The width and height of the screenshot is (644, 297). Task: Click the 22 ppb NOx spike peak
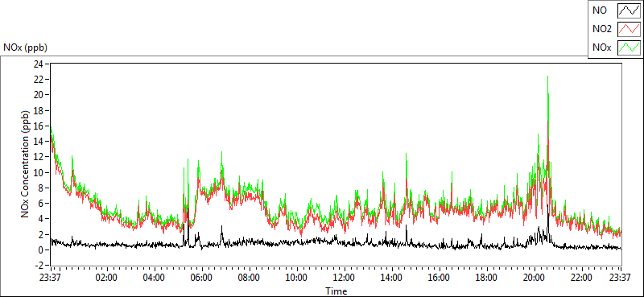548,76
